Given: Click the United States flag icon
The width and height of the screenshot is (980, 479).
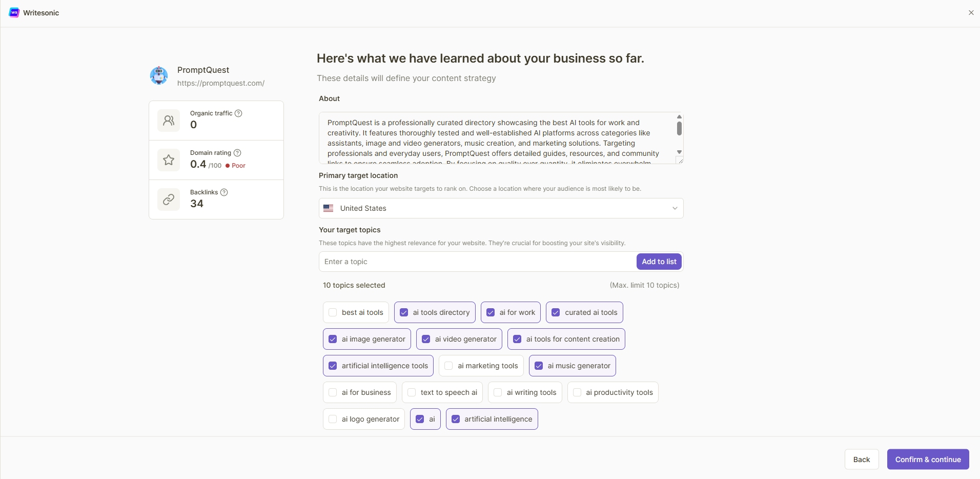Looking at the screenshot, I should click(x=329, y=208).
